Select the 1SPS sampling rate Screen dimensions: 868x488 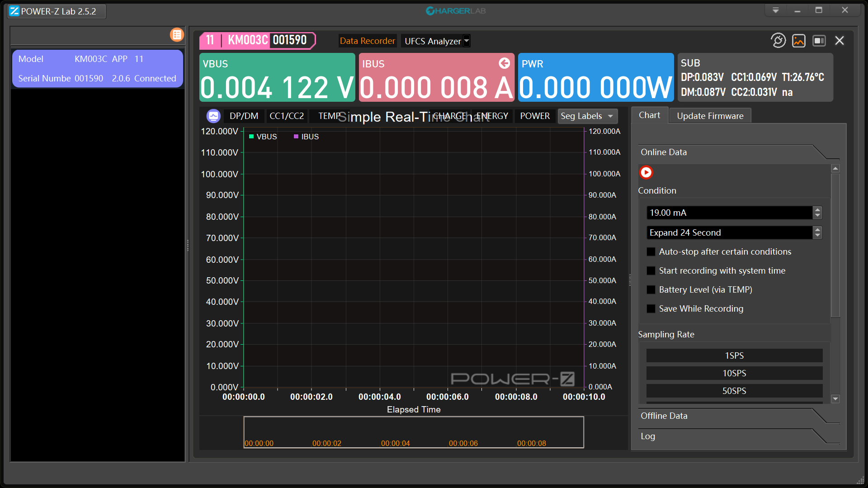[x=734, y=355]
